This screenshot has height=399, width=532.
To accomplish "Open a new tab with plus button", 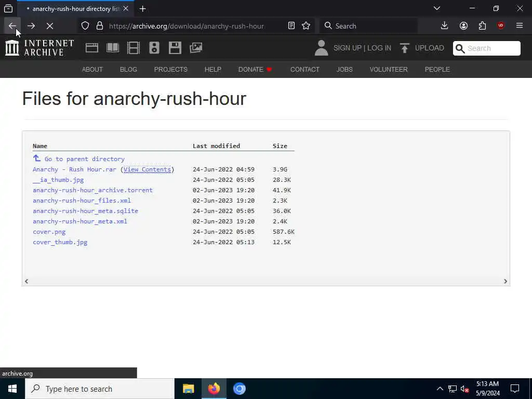I will pos(142,8).
